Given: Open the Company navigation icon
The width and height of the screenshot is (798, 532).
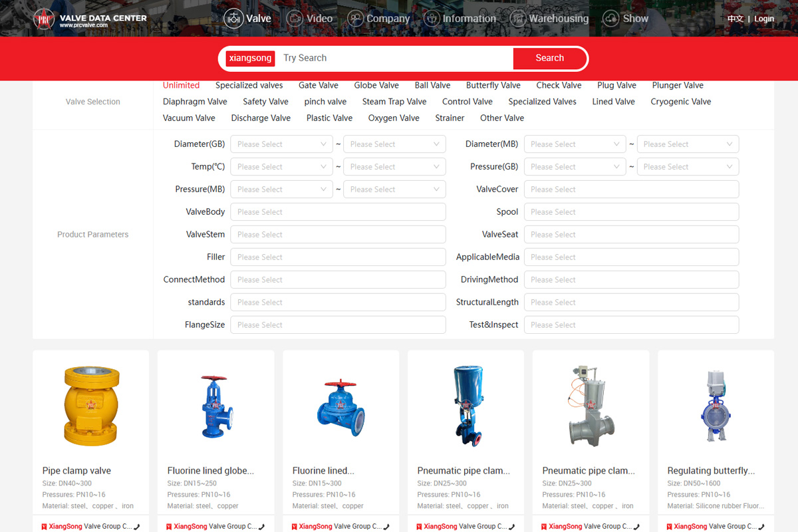Looking at the screenshot, I should click(x=356, y=19).
